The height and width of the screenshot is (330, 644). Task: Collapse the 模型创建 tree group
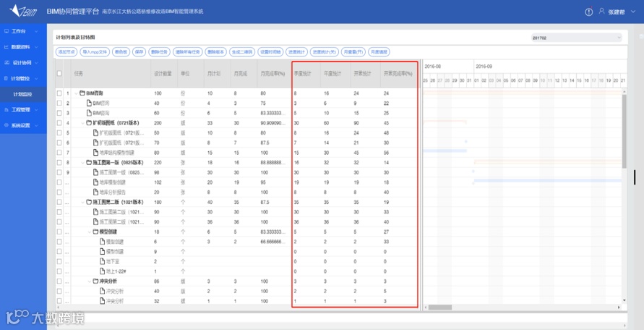pyautogui.click(x=90, y=232)
